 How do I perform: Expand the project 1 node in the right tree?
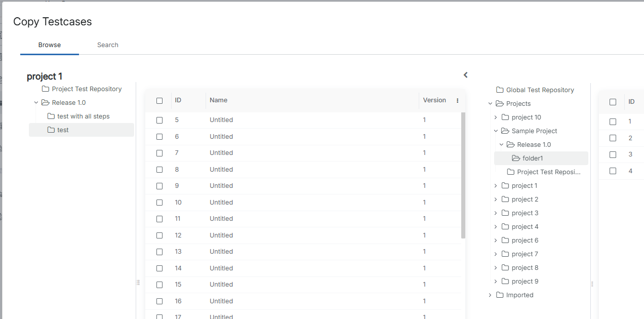pyautogui.click(x=496, y=186)
